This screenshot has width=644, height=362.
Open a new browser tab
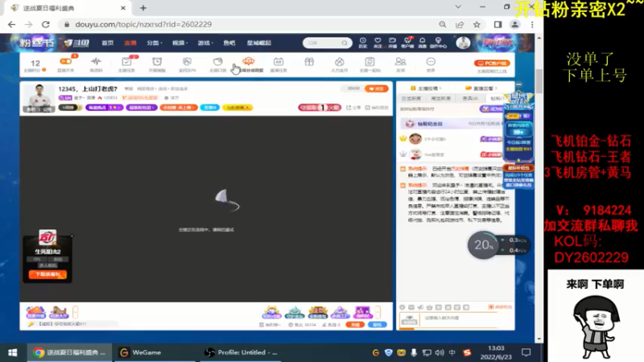[x=143, y=8]
